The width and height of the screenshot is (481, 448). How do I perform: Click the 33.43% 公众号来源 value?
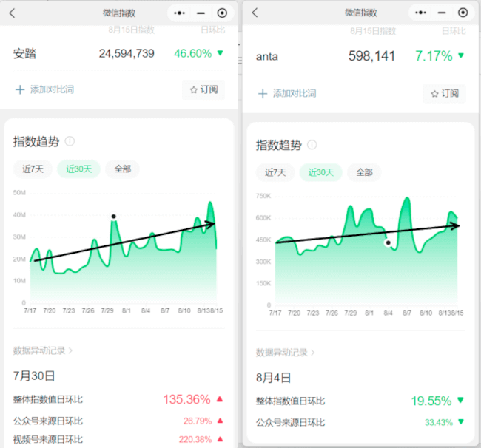point(438,423)
